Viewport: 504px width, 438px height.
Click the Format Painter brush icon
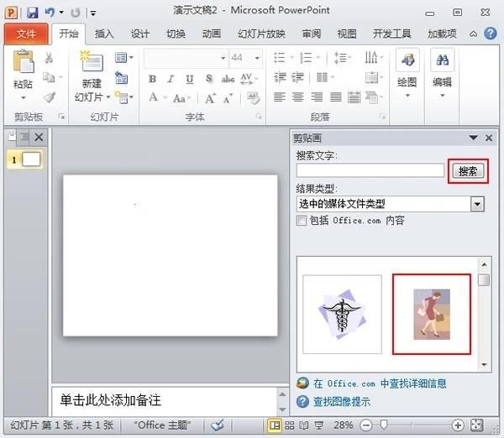(x=50, y=97)
